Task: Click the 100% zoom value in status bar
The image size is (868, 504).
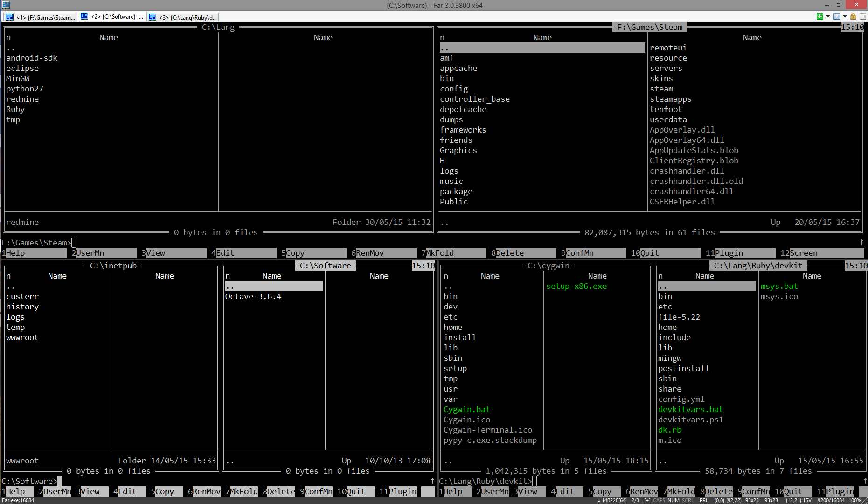Action: (855, 500)
